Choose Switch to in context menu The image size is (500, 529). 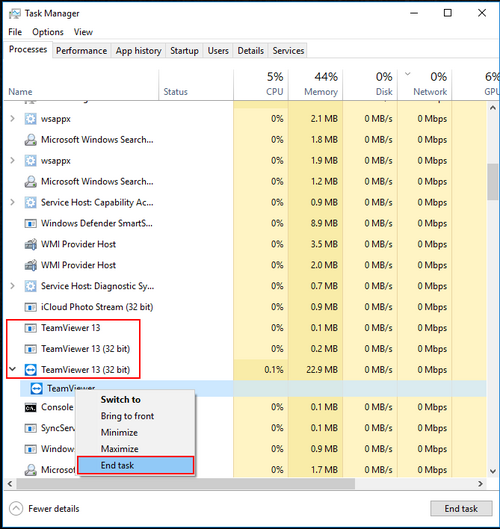point(136,399)
